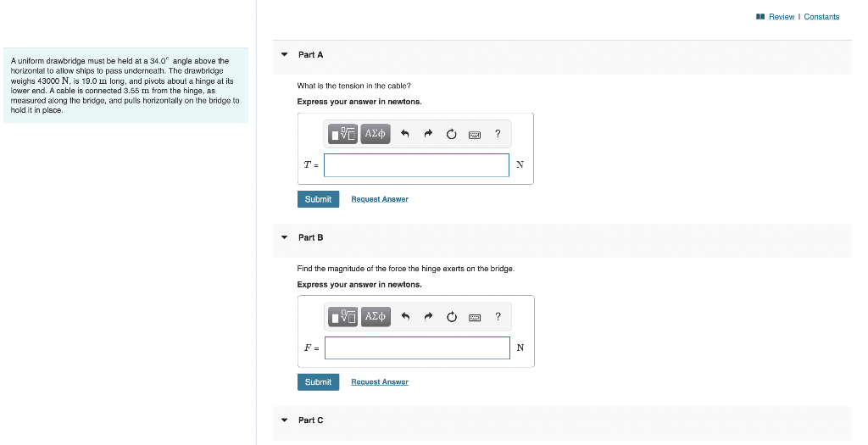868x445 pixels.
Task: Open Greek symbols palette in Part B
Action: [376, 317]
